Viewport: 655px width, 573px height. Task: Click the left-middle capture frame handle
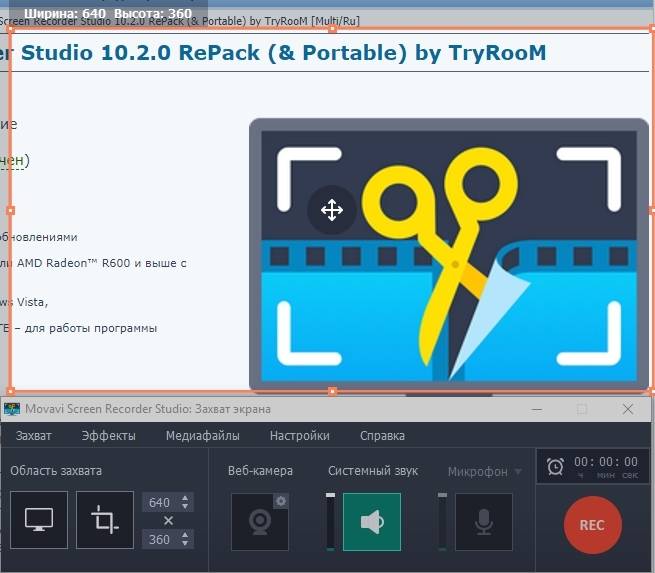pyautogui.click(x=11, y=210)
